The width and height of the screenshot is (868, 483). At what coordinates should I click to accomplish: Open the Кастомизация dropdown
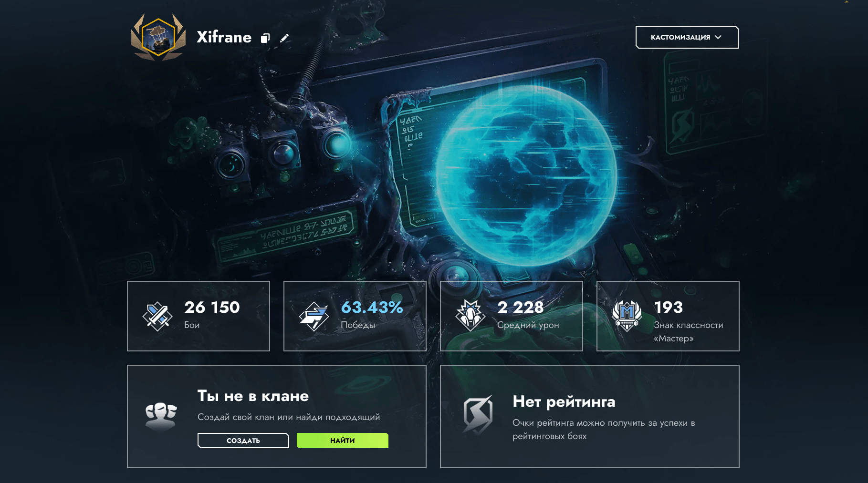click(687, 37)
